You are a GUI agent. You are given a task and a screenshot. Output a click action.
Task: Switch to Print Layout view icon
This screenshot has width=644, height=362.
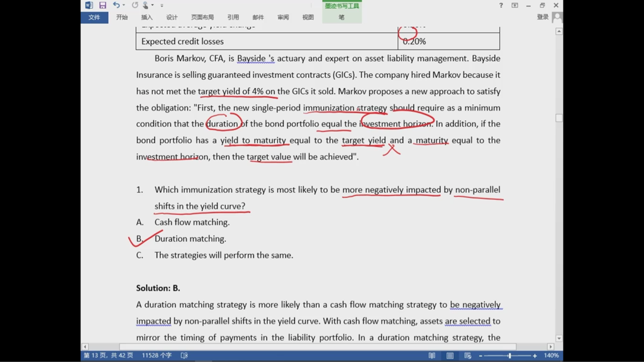pyautogui.click(x=450, y=356)
